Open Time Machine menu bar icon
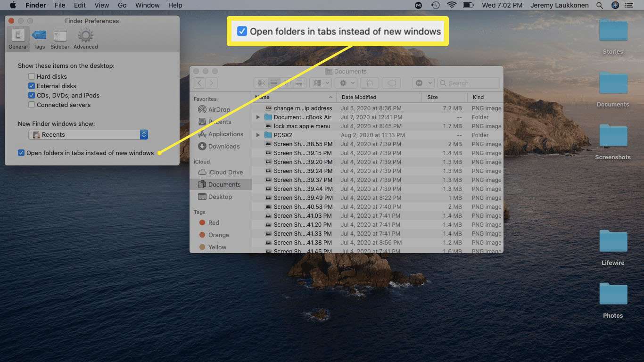This screenshot has width=644, height=362. [436, 5]
